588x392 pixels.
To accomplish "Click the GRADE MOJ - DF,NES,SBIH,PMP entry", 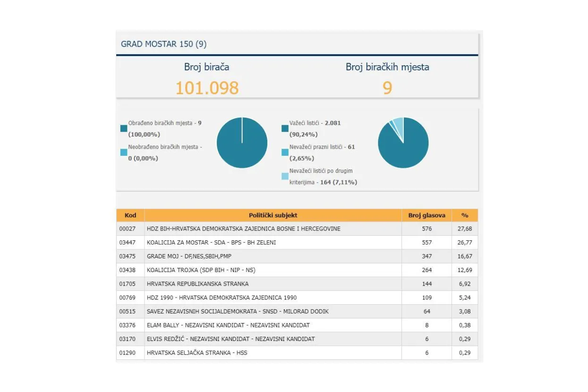I will 189,256.
